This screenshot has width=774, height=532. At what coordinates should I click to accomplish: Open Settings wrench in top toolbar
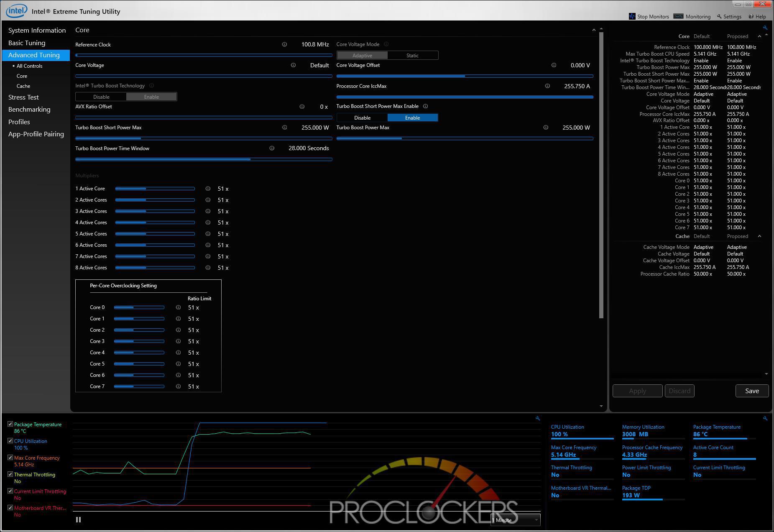coord(729,16)
